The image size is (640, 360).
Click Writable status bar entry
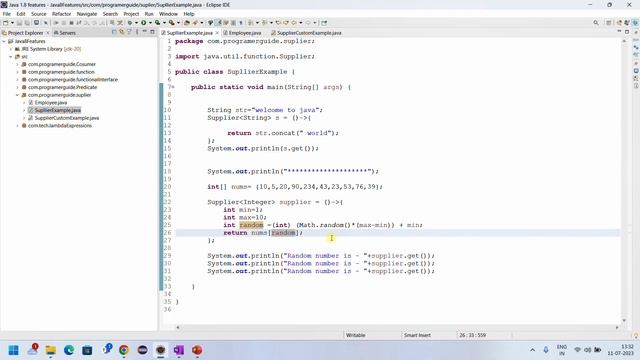[356, 335]
